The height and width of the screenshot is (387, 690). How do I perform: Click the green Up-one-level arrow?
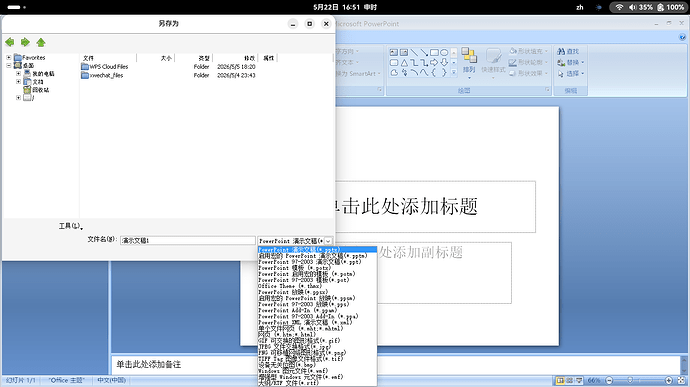click(x=41, y=42)
